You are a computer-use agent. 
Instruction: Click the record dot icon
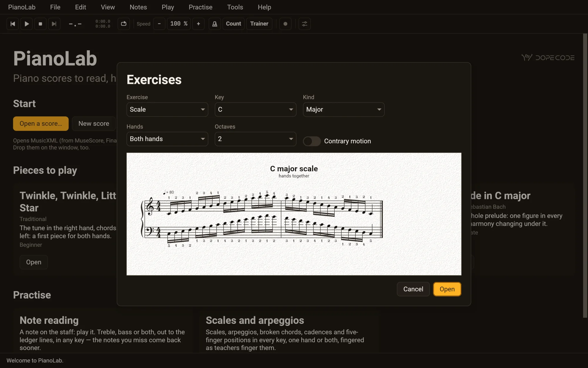coord(285,24)
